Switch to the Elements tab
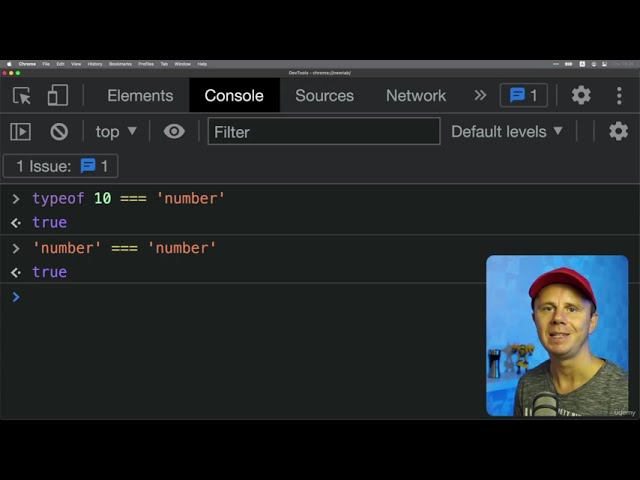Screen dimensions: 640x480 140,96
